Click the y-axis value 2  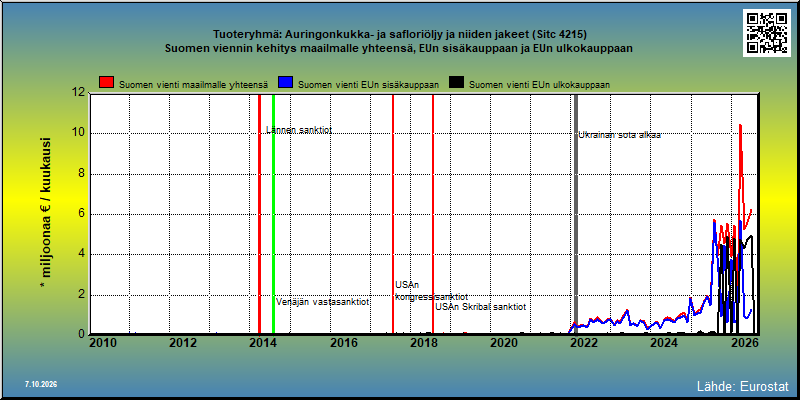tap(81, 295)
